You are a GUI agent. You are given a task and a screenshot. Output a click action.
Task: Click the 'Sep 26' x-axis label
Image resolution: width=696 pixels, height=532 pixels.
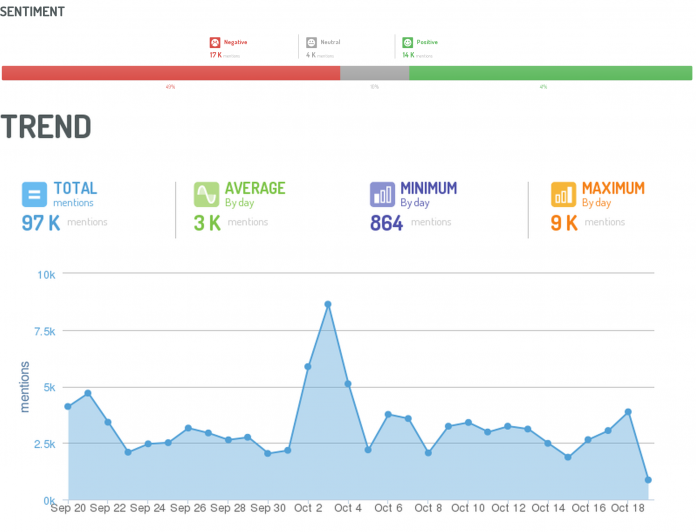(x=188, y=508)
